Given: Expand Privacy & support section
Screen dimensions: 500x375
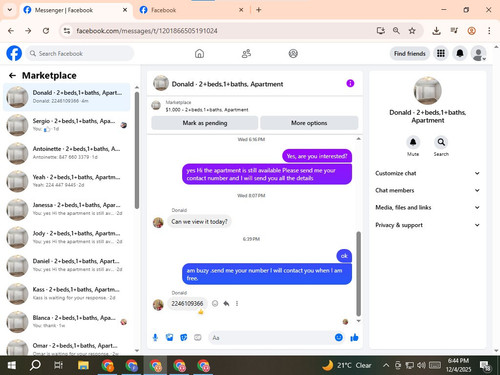Looking at the screenshot, I should coord(428,225).
